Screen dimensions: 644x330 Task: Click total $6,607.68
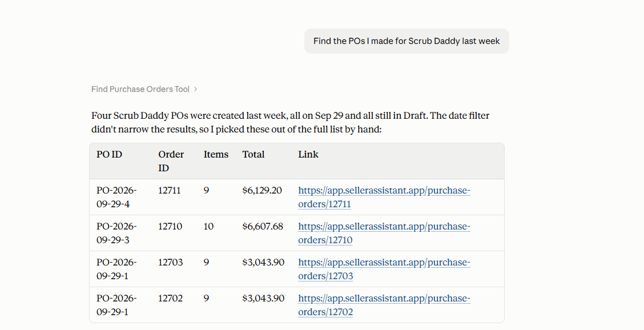[263, 227]
